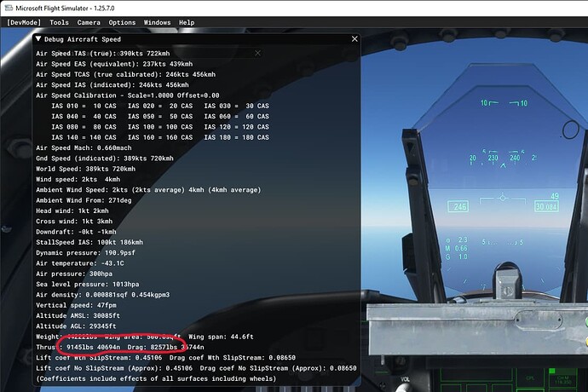This screenshot has width=588, height=392.
Task: Click the Ambient Wind From 271deg line
Action: click(84, 200)
